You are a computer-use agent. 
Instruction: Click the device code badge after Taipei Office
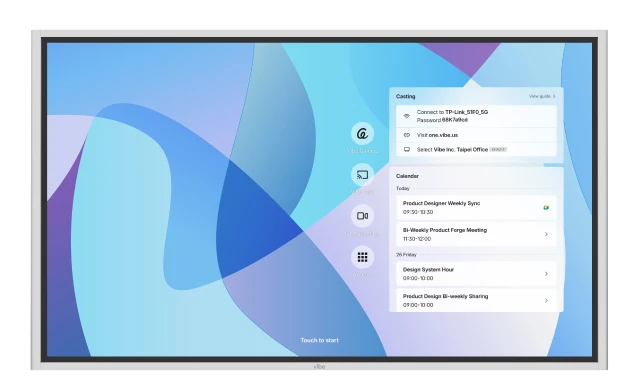pyautogui.click(x=498, y=150)
